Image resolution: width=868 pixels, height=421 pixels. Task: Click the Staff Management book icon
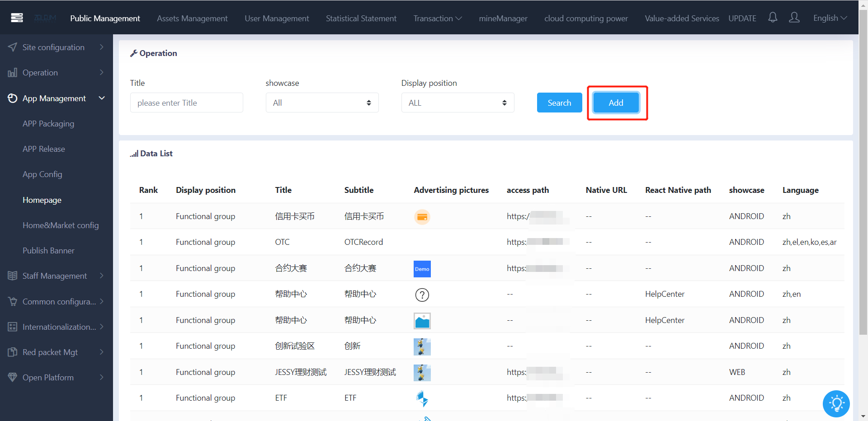(13, 276)
